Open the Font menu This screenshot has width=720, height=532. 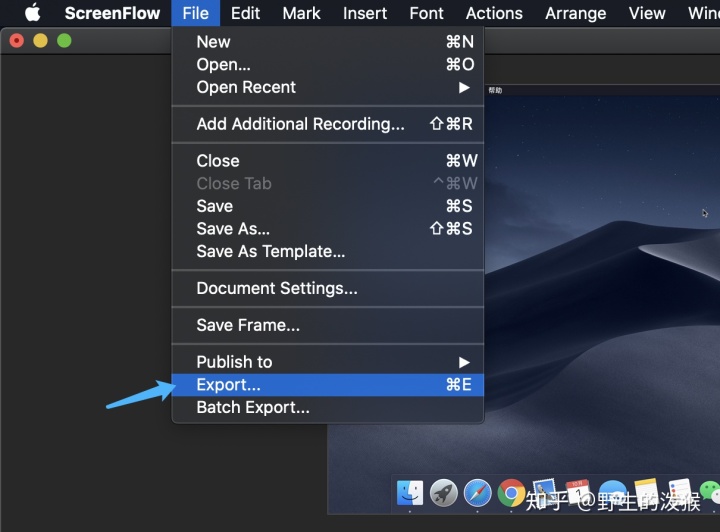click(x=427, y=13)
